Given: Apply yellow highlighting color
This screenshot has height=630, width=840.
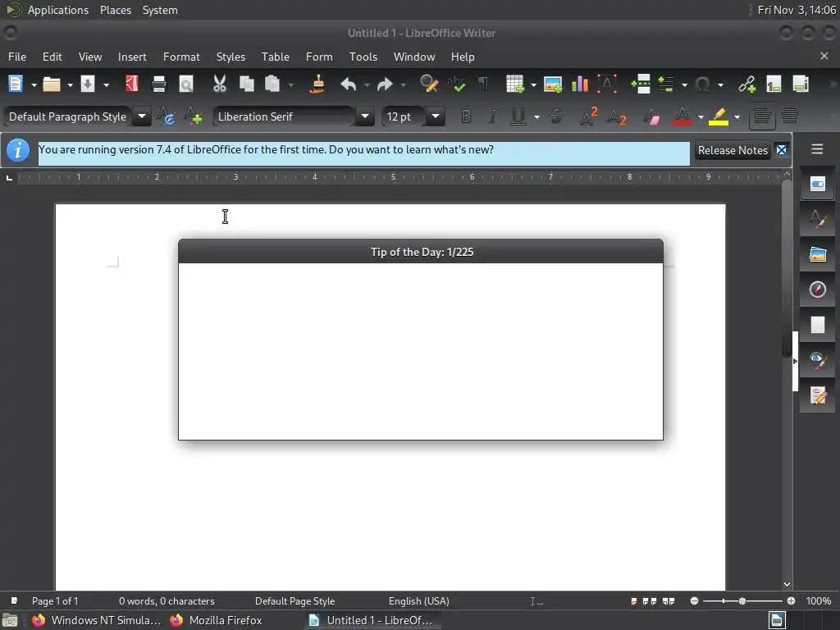Looking at the screenshot, I should 719,116.
